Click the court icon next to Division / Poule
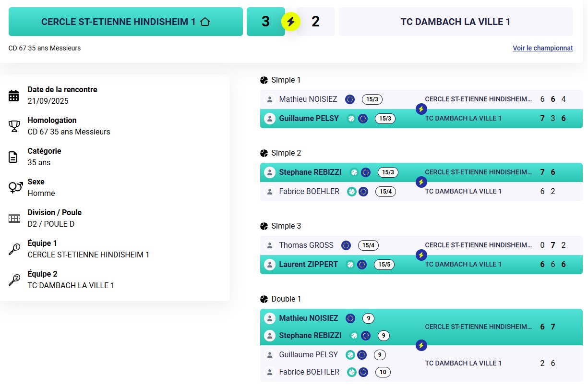The width and height of the screenshot is (588, 389). point(14,219)
